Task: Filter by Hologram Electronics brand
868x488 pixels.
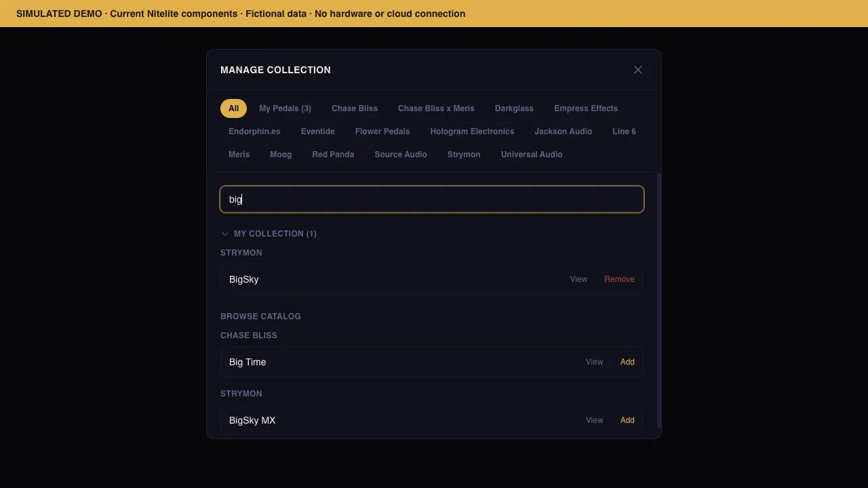Action: [x=472, y=131]
